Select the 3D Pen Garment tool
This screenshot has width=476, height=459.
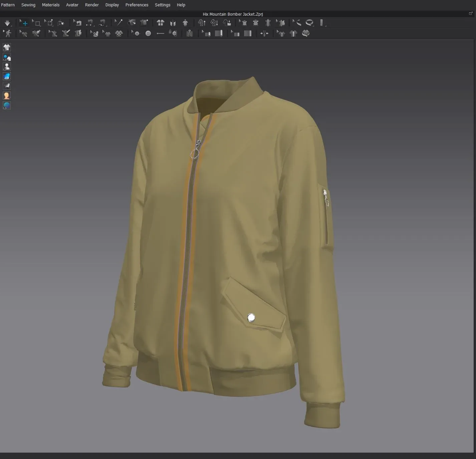pos(36,33)
